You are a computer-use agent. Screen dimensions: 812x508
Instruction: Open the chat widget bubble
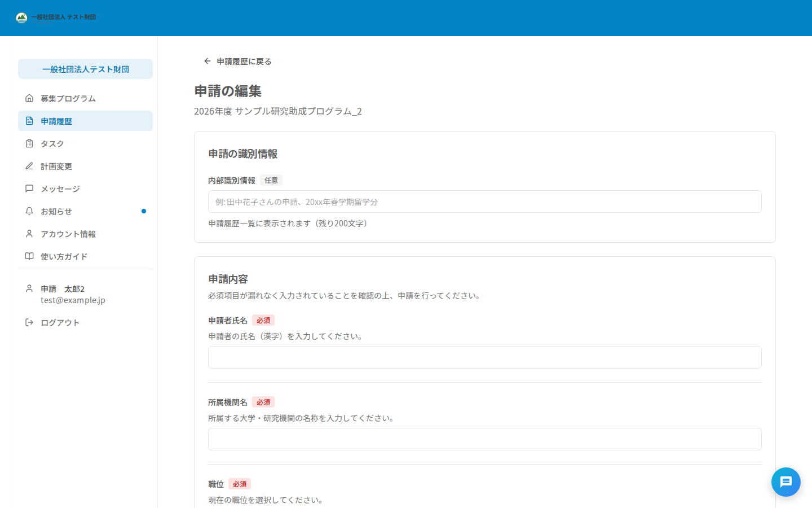pos(786,482)
